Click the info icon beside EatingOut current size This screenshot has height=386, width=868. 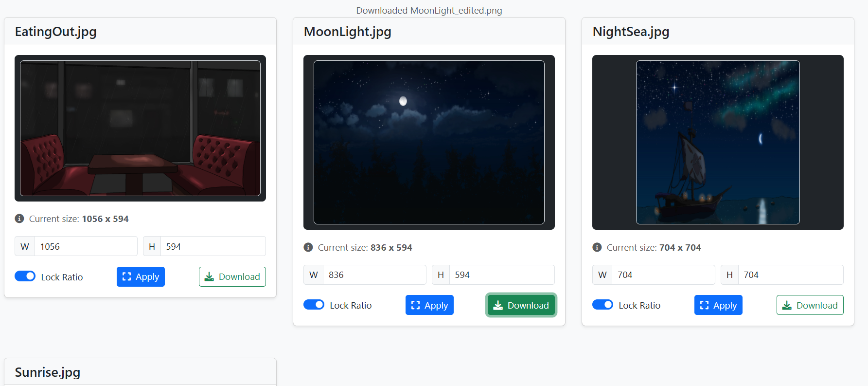[19, 219]
